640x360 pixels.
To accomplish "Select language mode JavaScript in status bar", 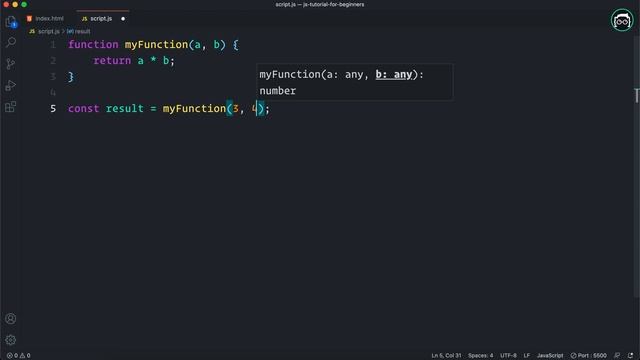I will point(550,356).
